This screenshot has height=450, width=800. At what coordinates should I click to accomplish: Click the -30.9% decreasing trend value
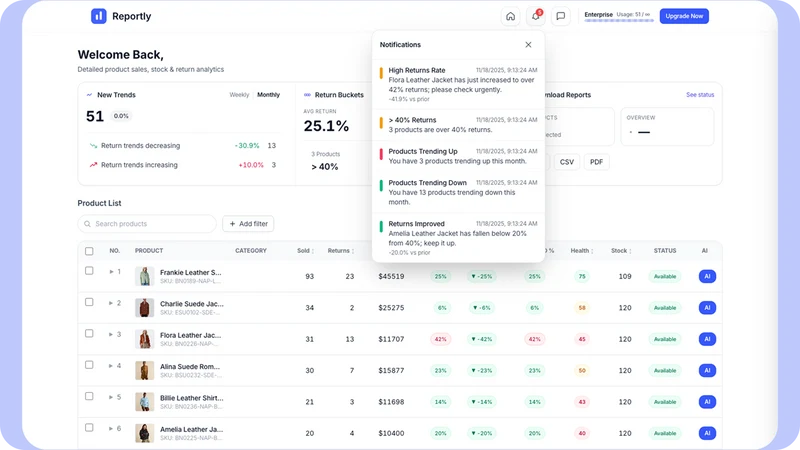pos(247,146)
